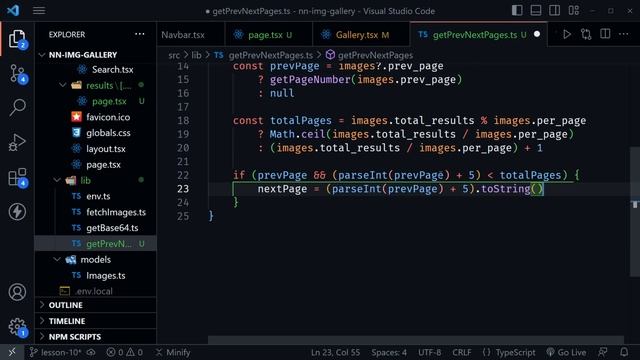This screenshot has height=360, width=640.
Task: Click the remote window status bar icon
Action: point(12,352)
